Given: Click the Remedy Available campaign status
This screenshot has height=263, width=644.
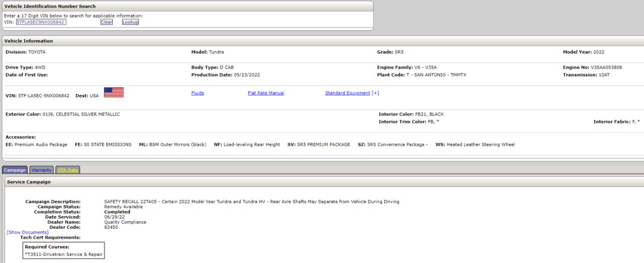Looking at the screenshot, I should click(123, 207).
